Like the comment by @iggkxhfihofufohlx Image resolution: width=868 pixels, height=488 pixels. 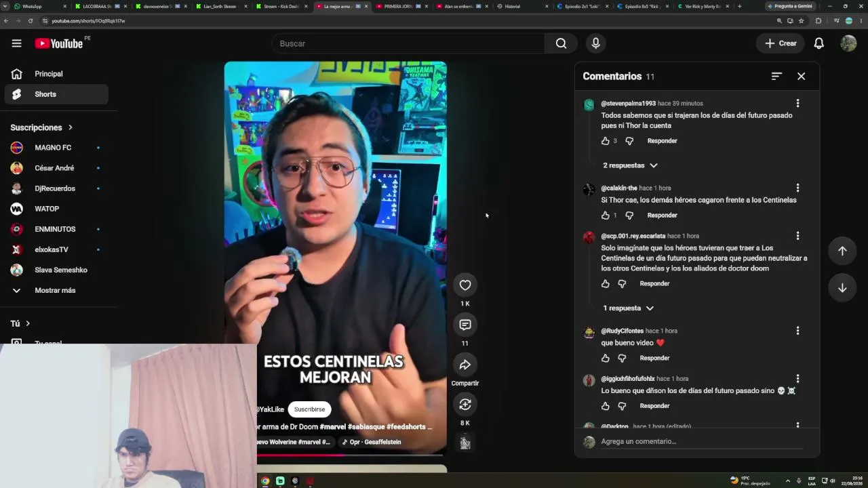[606, 406]
